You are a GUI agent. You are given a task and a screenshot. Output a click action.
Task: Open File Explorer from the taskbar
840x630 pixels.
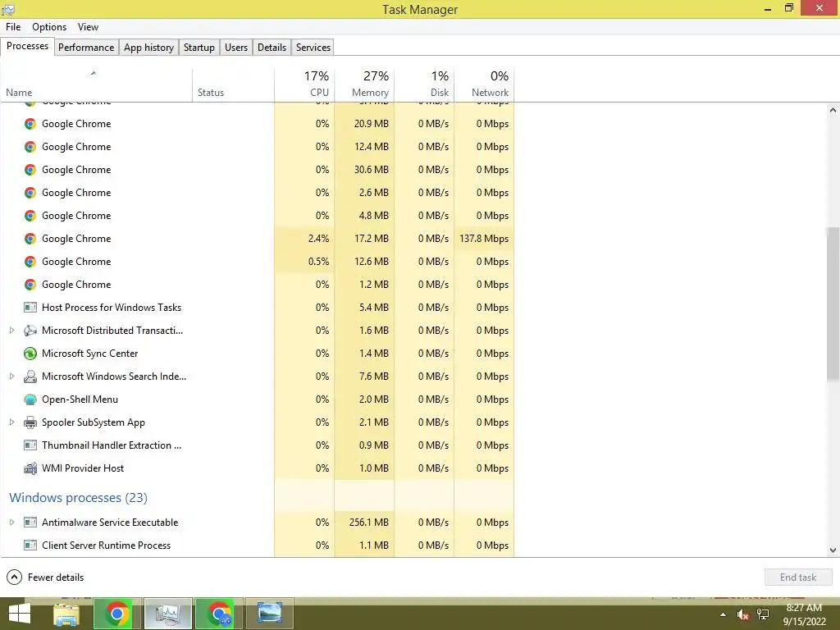point(66,614)
